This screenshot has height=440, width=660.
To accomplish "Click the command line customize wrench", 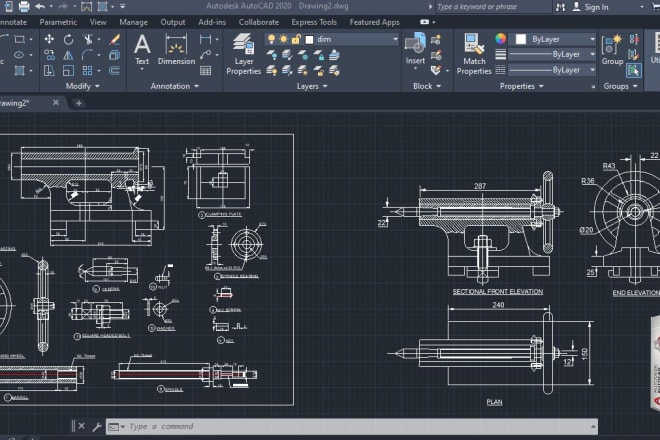I will pyautogui.click(x=96, y=427).
